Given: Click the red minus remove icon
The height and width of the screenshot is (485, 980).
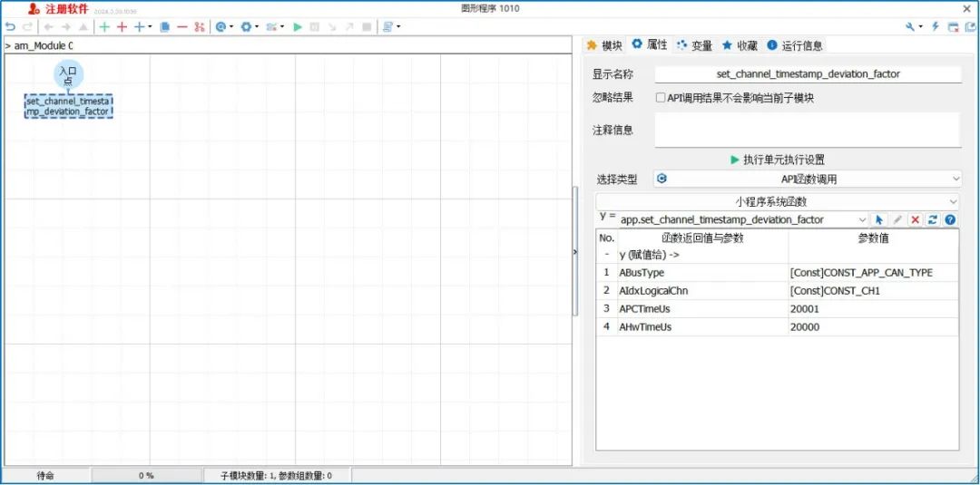Looking at the screenshot, I should [181, 27].
